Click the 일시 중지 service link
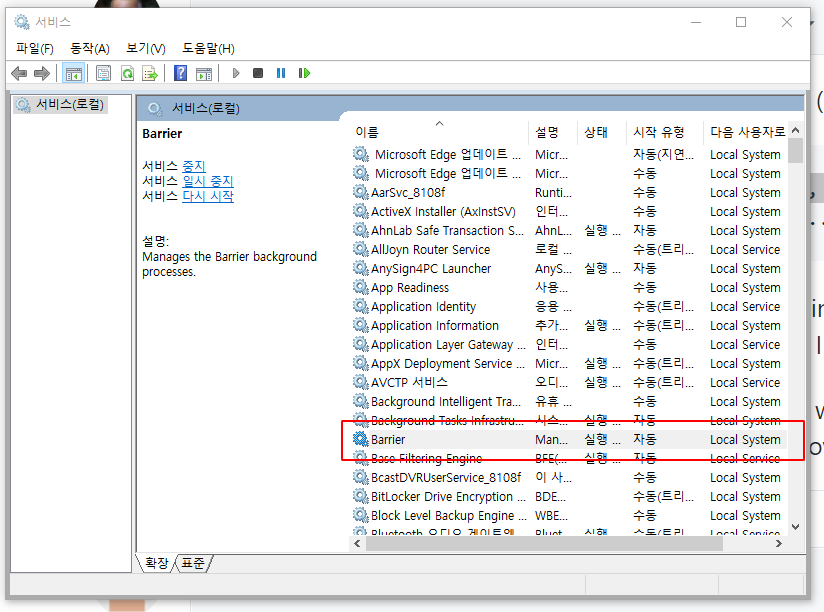Viewport: 824px width, 612px height. tap(208, 181)
